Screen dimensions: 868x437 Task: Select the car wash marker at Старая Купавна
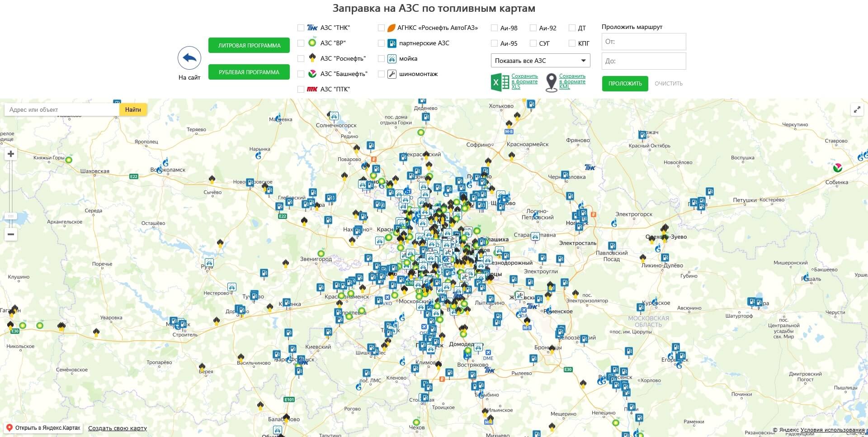pyautogui.click(x=535, y=236)
